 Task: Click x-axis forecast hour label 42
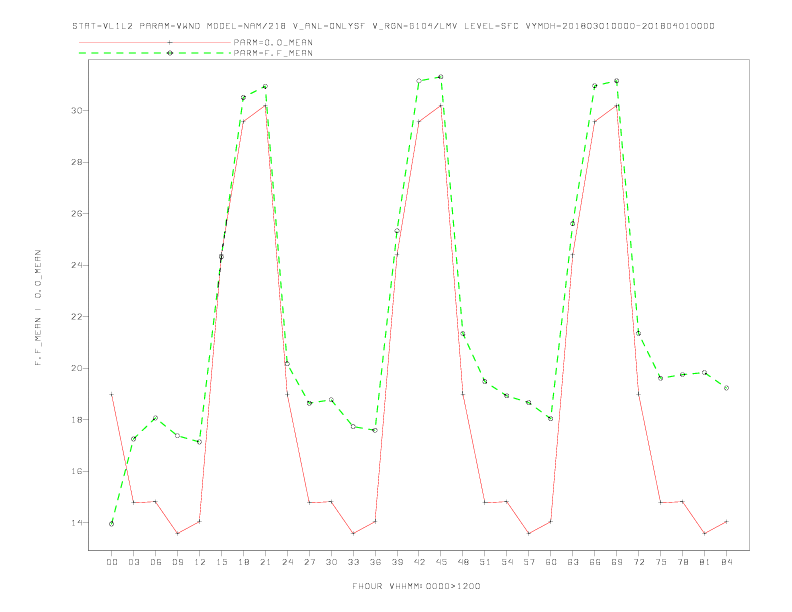pyautogui.click(x=419, y=562)
